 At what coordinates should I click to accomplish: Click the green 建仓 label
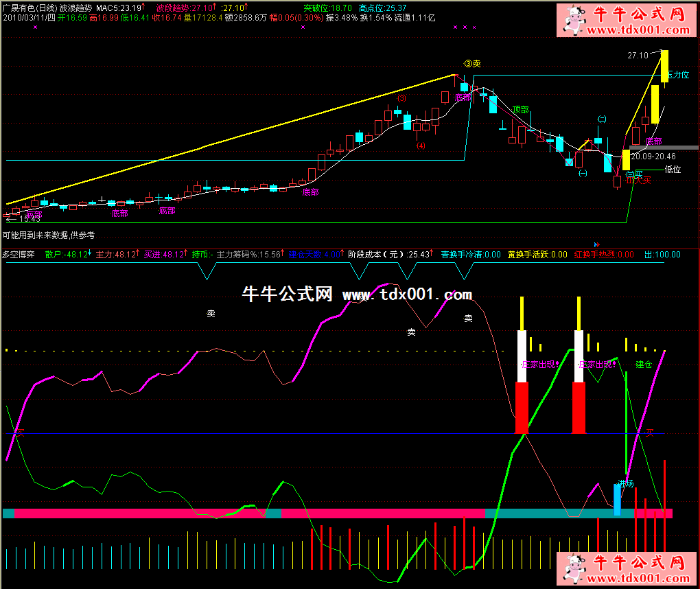644,365
